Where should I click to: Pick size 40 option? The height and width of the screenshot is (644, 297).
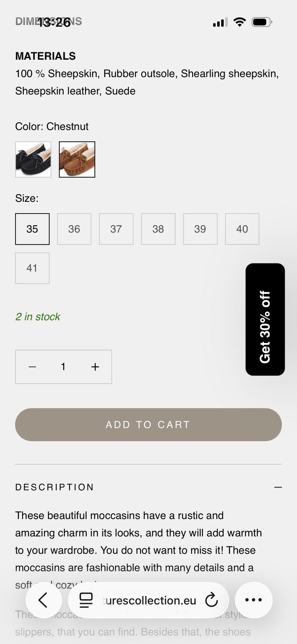(x=242, y=229)
